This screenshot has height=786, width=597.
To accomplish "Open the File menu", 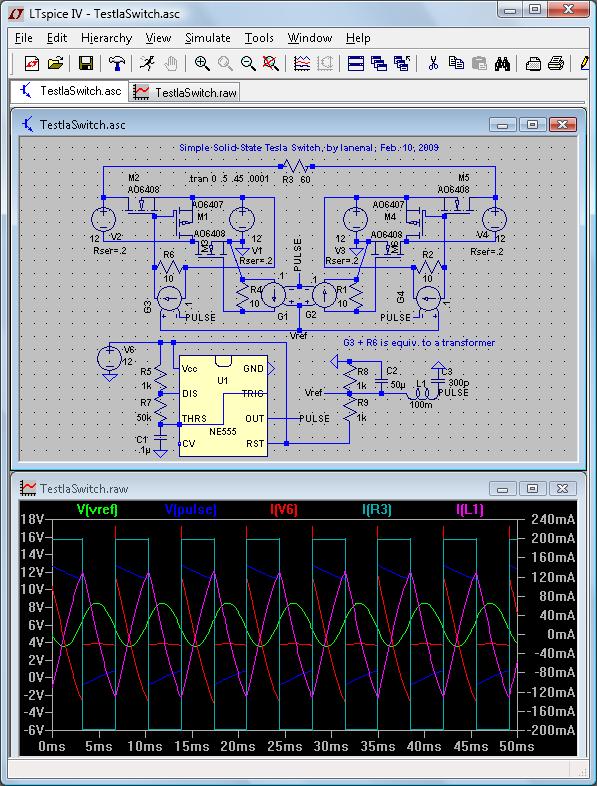I will [x=24, y=38].
